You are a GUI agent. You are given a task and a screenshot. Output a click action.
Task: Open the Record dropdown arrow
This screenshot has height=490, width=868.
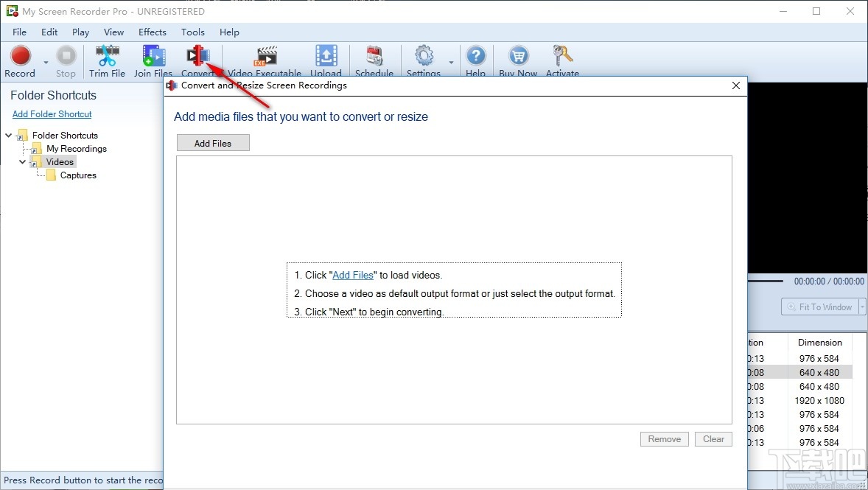click(46, 63)
